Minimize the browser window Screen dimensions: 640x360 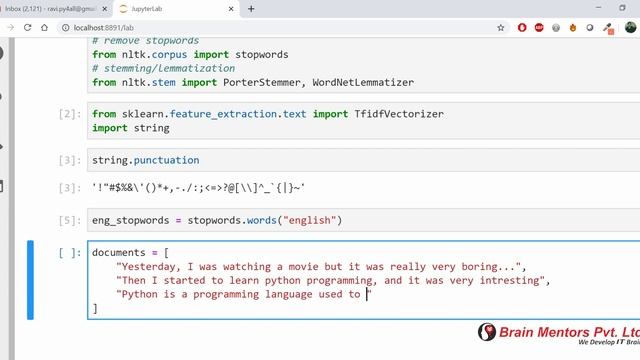[x=598, y=8]
